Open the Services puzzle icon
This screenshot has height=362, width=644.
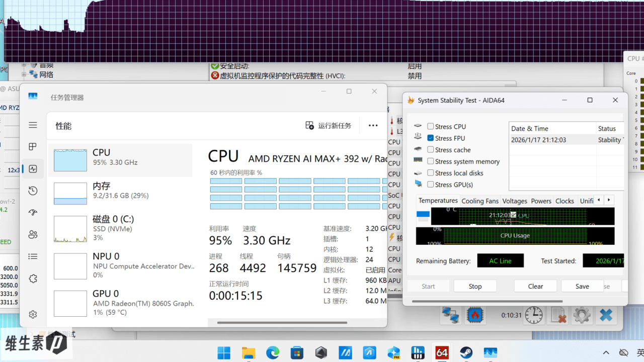click(x=33, y=278)
